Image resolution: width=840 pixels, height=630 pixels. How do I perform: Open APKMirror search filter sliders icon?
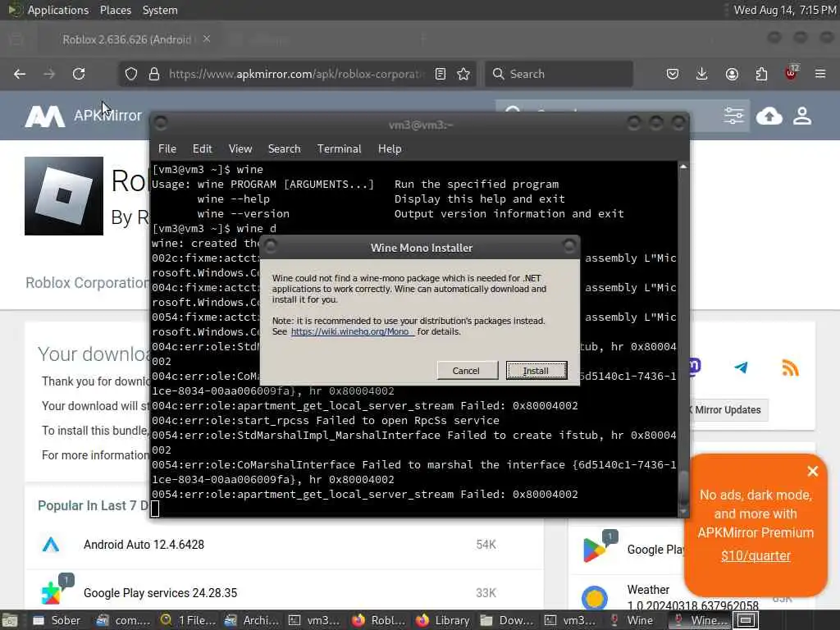click(x=733, y=116)
